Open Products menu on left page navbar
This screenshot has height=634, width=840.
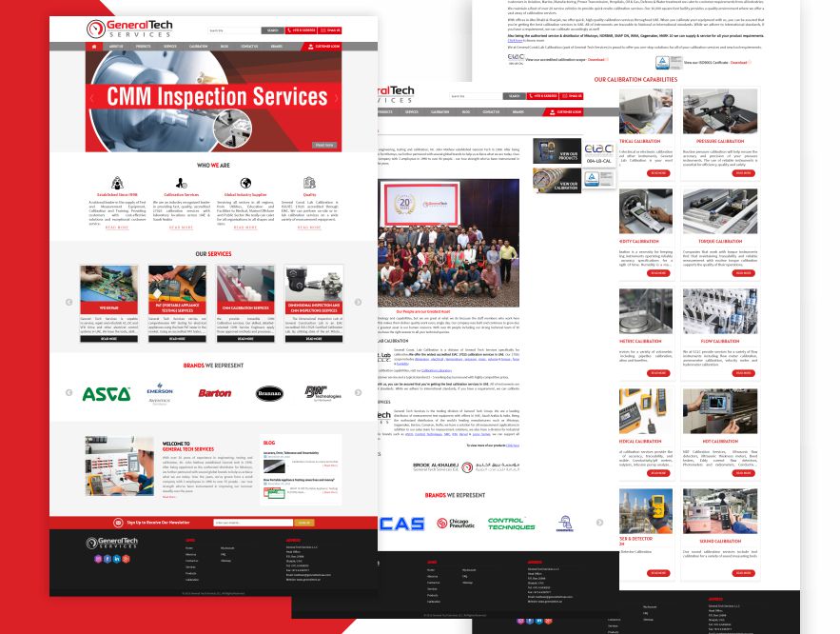pos(143,47)
